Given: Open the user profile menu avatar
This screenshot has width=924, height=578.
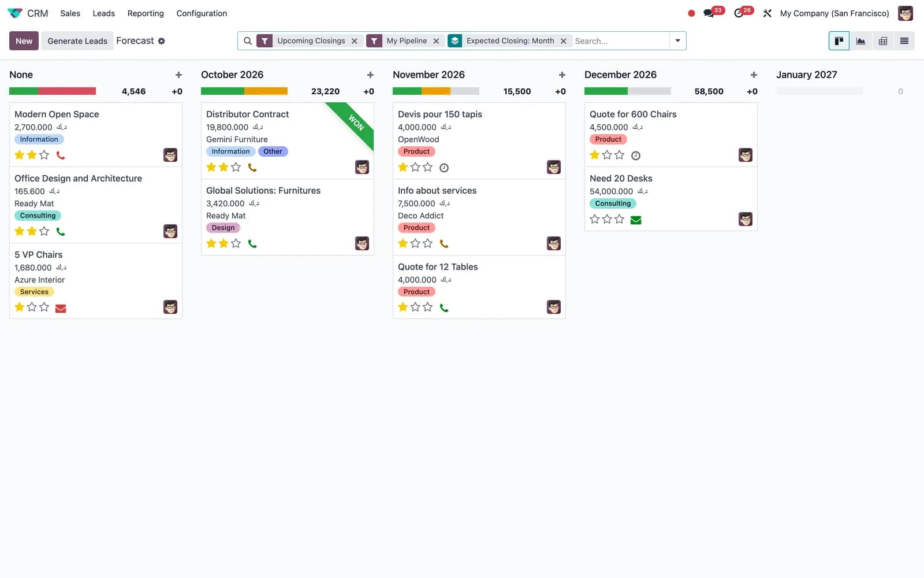Looking at the screenshot, I should pyautogui.click(x=906, y=13).
